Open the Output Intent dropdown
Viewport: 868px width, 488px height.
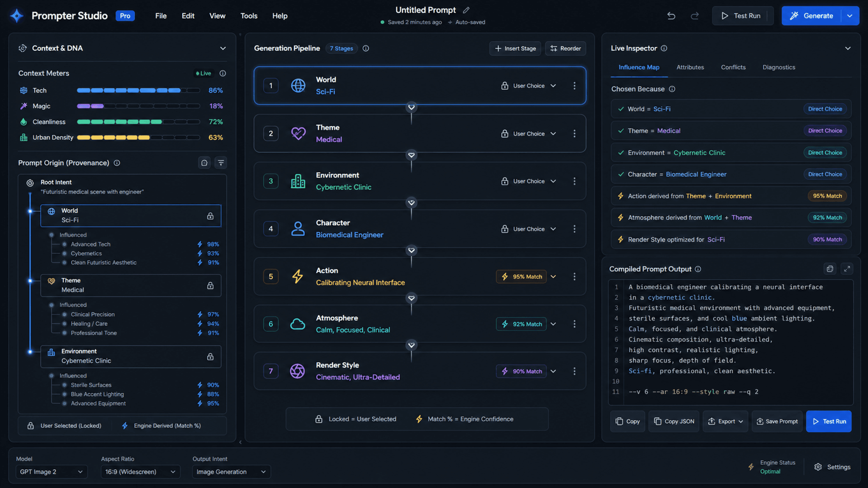(231, 471)
